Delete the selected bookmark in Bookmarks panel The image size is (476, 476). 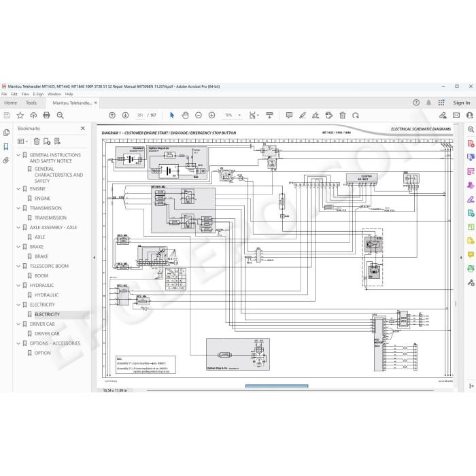coord(37,141)
